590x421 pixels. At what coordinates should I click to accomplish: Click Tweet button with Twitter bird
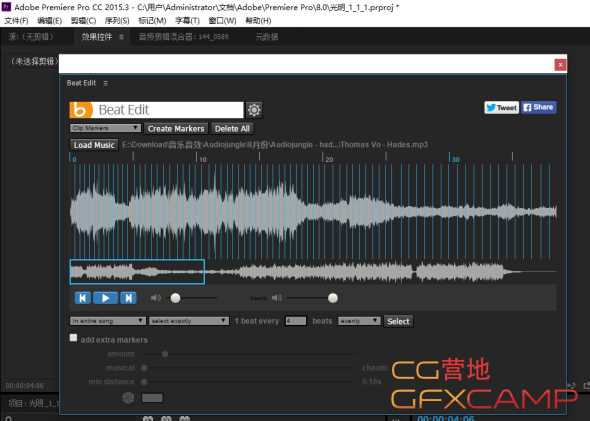[501, 108]
